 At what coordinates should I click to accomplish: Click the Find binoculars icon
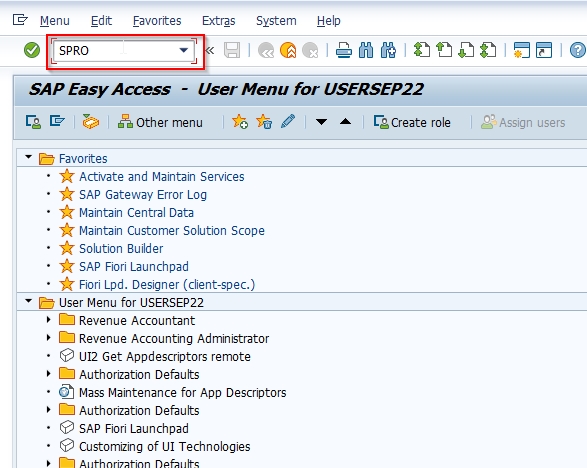[x=366, y=50]
